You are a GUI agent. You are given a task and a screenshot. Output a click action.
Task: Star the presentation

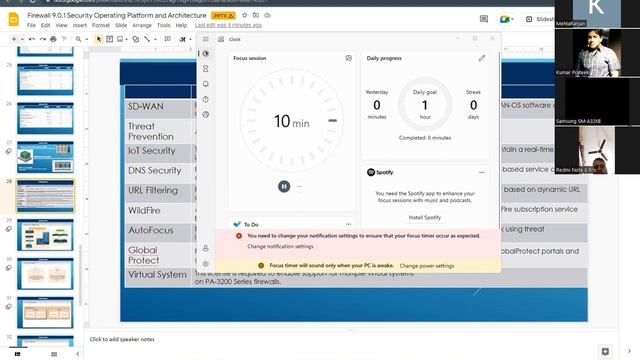pyautogui.click(x=244, y=15)
